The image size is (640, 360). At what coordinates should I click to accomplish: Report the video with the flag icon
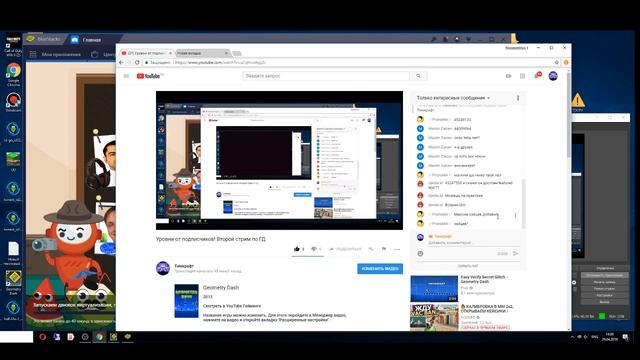[384, 249]
